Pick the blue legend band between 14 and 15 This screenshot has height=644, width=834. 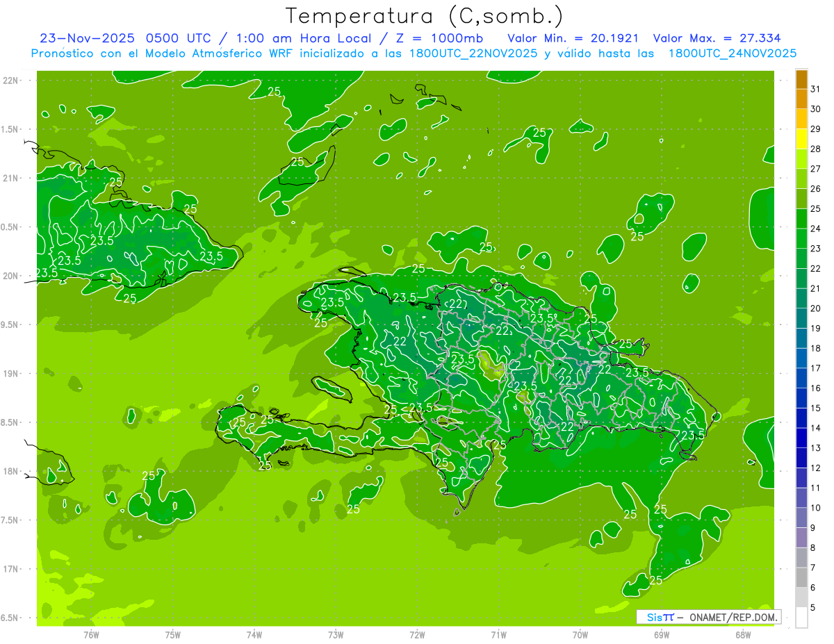coord(801,418)
